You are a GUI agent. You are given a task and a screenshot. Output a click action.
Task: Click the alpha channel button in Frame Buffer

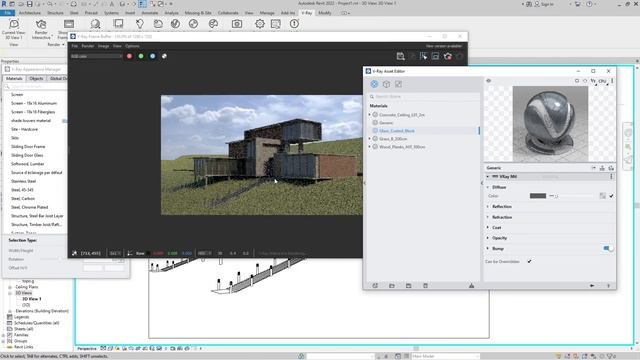(x=164, y=56)
